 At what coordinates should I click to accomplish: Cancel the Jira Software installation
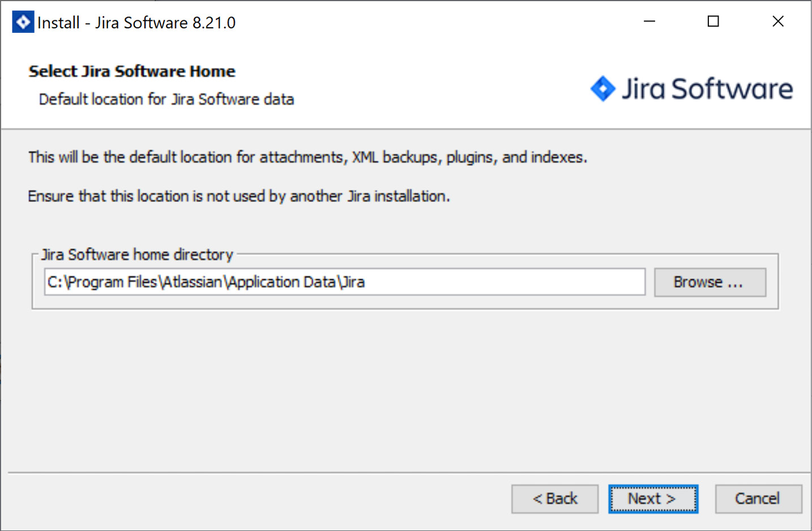(x=758, y=499)
